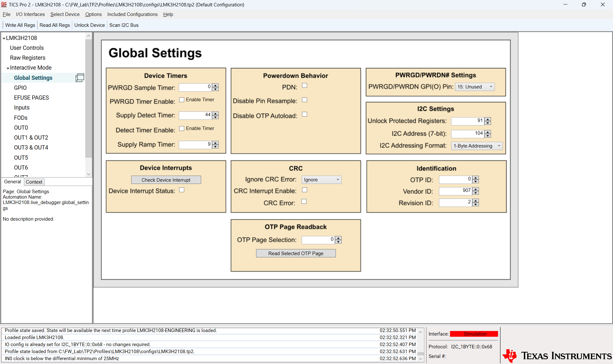Screen dimensions: 613x364
Task: Select the Supply Detect Timer input field
Action: click(x=195, y=115)
